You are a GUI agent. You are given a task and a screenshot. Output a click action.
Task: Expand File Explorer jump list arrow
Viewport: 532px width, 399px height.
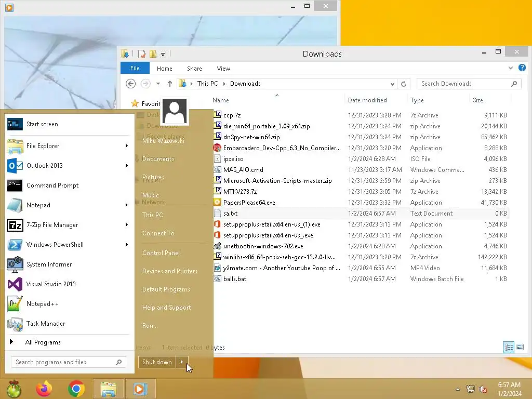tap(127, 146)
